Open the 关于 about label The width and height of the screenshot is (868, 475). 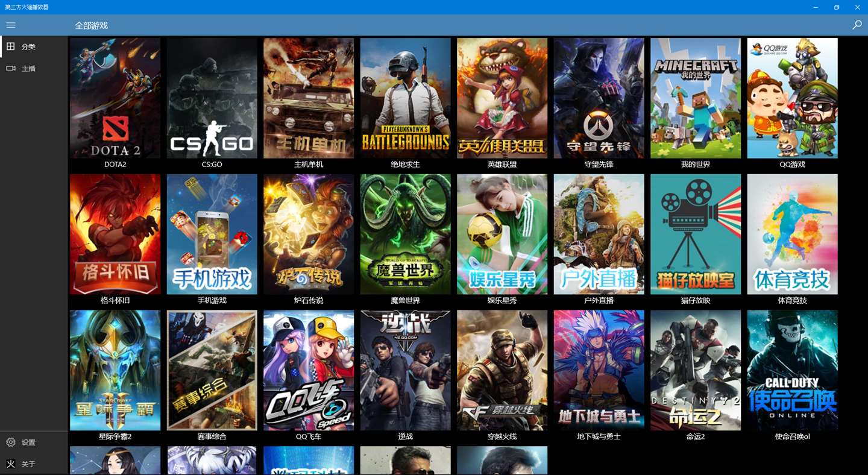tap(28, 464)
